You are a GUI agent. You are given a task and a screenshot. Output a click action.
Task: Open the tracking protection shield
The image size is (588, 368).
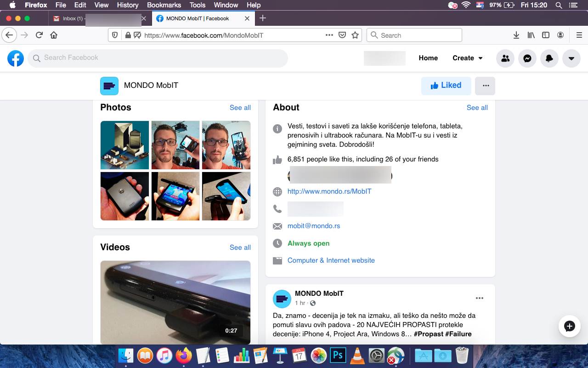pos(115,35)
